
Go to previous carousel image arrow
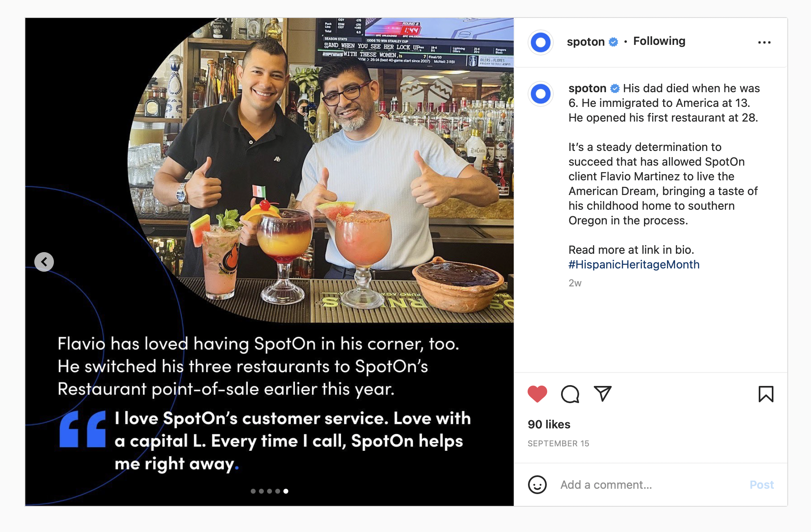tap(44, 262)
